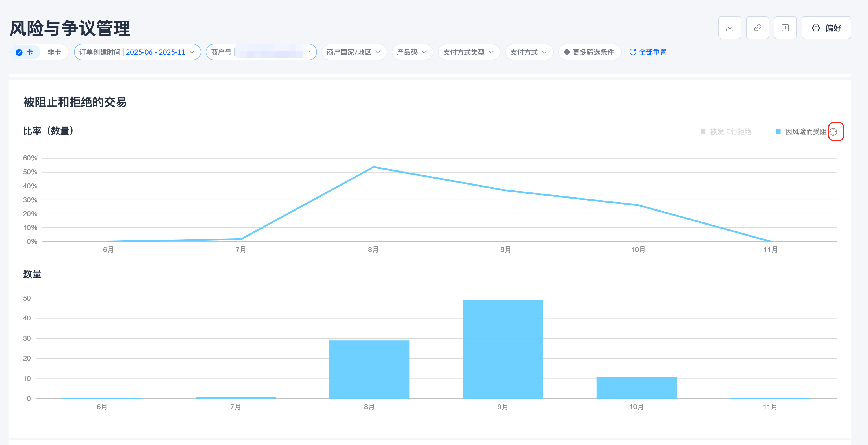Switch to 非卡 option
This screenshot has height=445, width=868.
[x=54, y=52]
